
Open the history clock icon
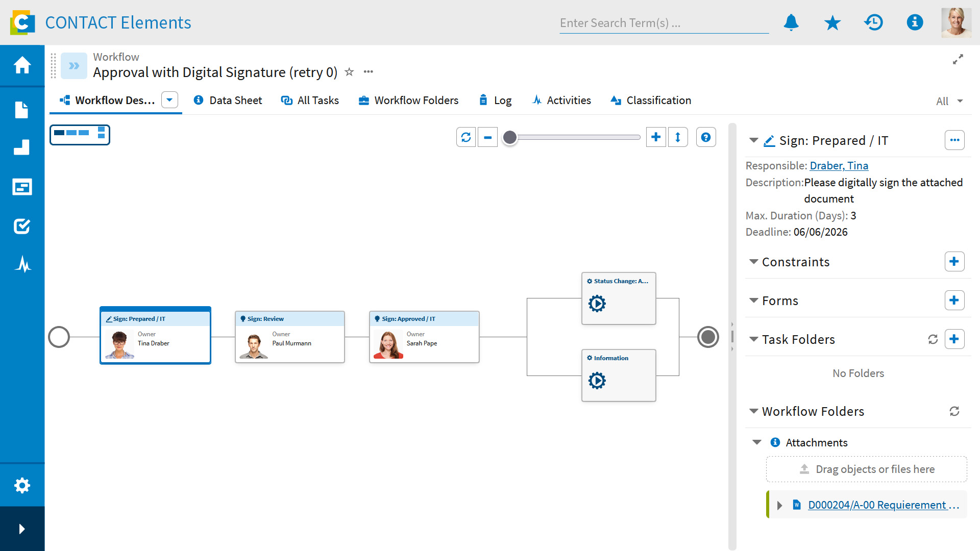[873, 22]
